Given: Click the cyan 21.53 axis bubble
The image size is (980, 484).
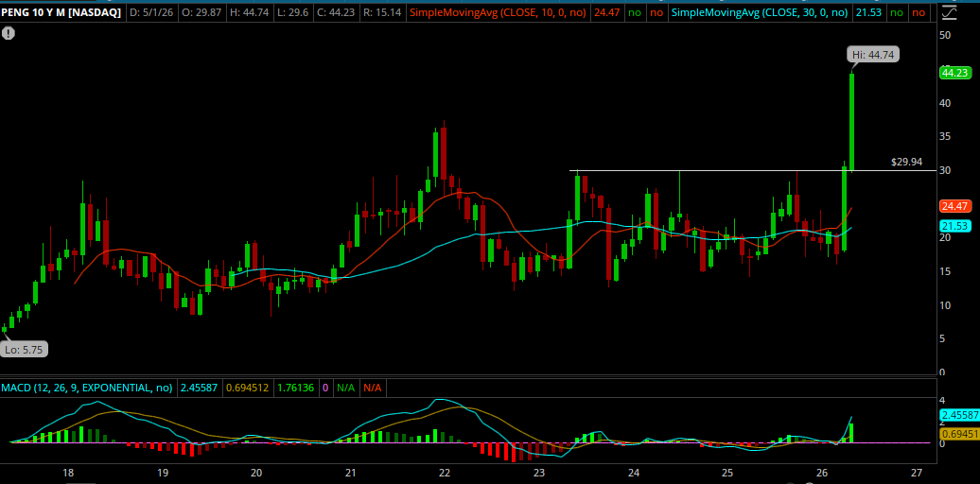Looking at the screenshot, I should coord(954,226).
